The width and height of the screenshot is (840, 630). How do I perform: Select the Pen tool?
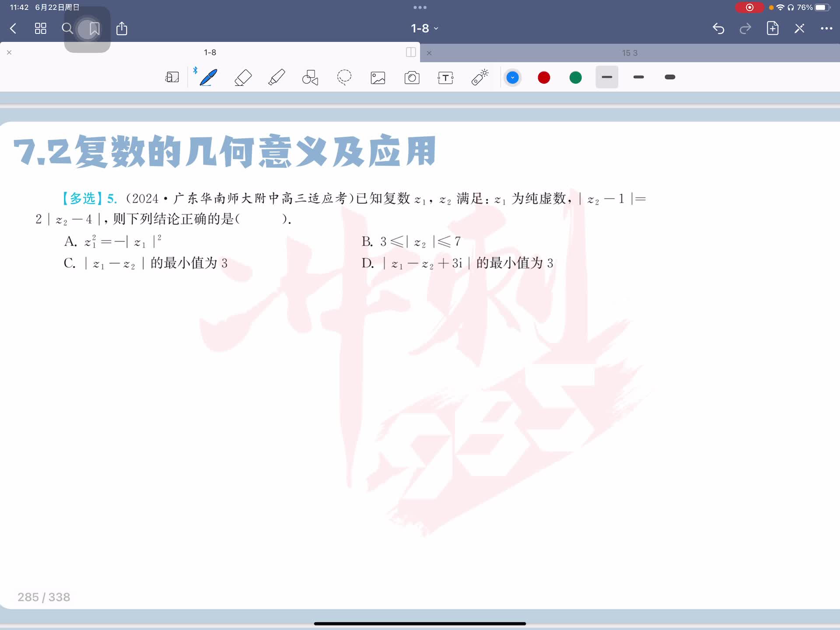(208, 77)
